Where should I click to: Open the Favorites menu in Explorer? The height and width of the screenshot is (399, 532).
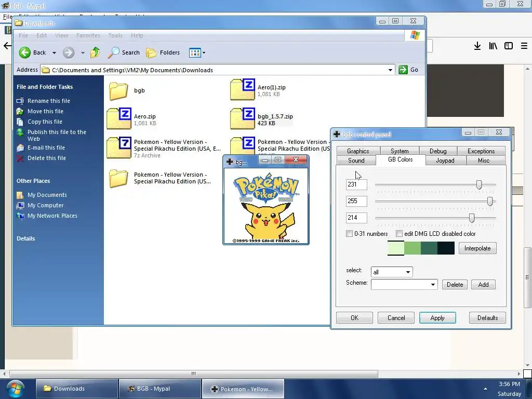[x=88, y=35]
